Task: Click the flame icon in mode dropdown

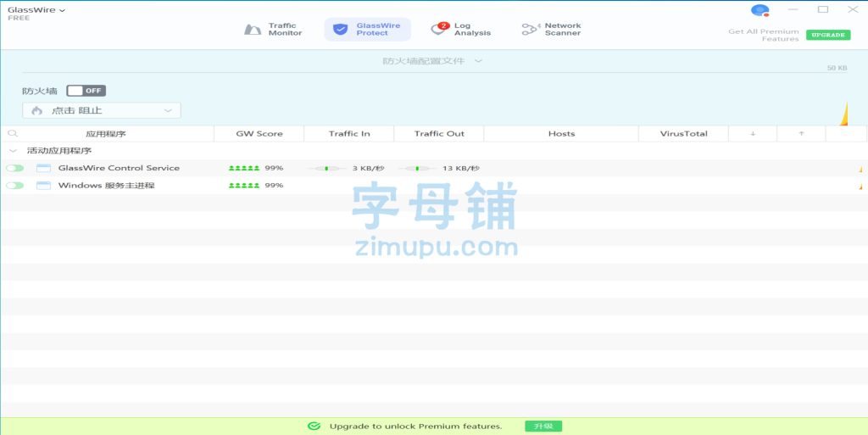Action: pyautogui.click(x=37, y=110)
